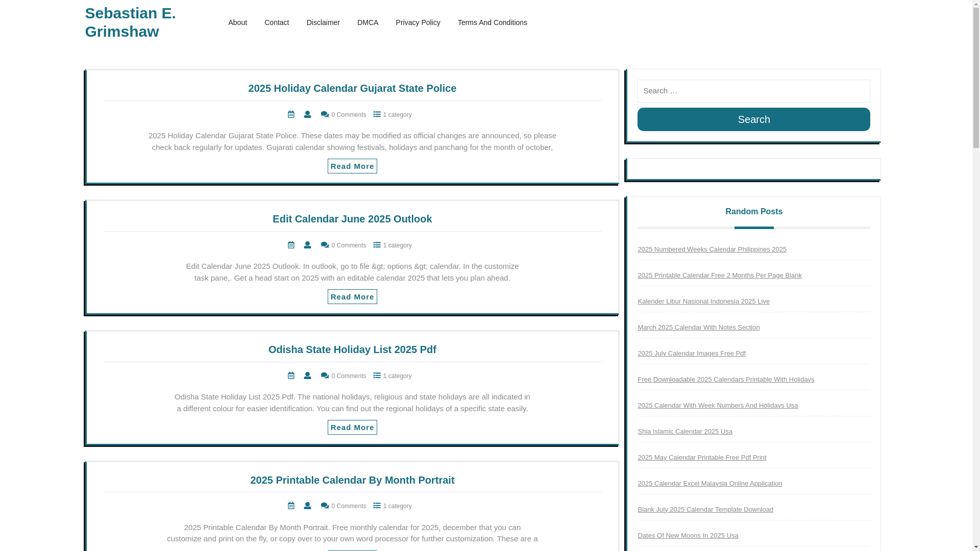Open Kalender Libur Nasional Indonesia 2025 Live link
The image size is (980, 551).
(703, 302)
